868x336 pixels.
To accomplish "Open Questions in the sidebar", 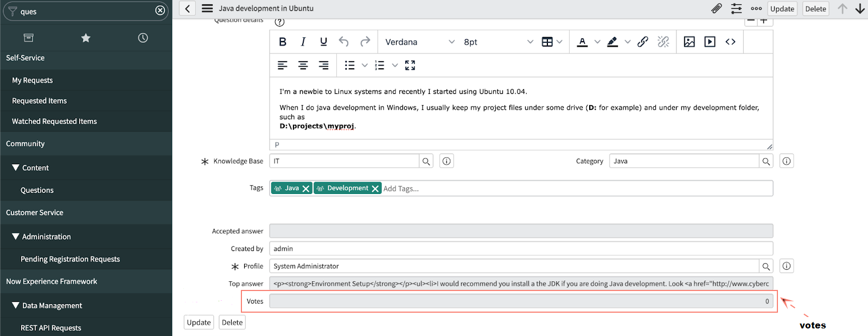I will (37, 190).
